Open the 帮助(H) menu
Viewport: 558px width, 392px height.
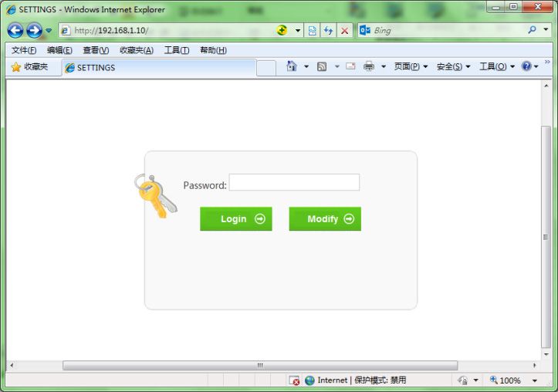coord(213,50)
